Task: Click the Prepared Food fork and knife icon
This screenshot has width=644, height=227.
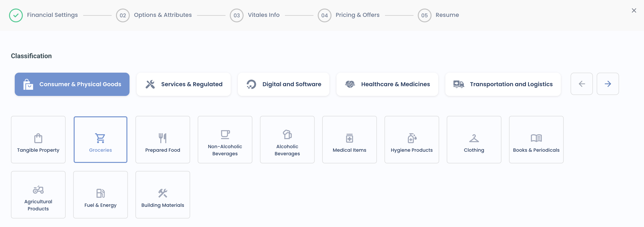Action: tap(163, 138)
